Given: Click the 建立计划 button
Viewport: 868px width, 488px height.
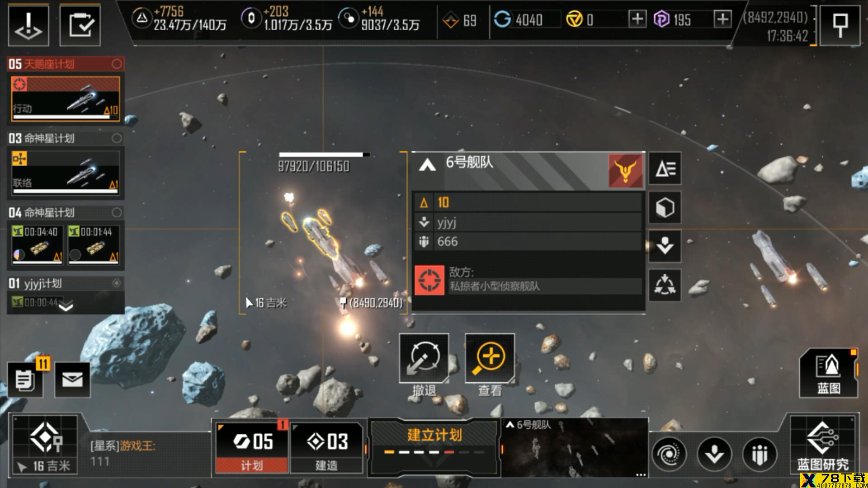Looking at the screenshot, I should 434,446.
